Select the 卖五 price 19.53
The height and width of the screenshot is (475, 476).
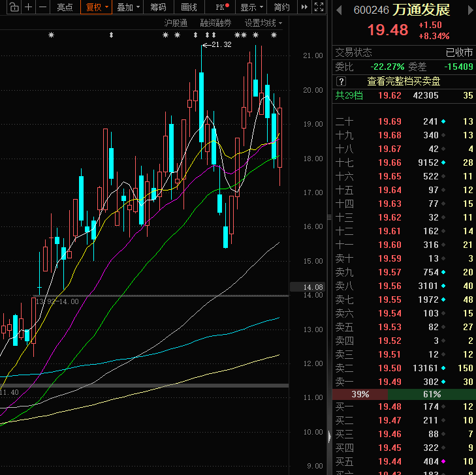coord(389,327)
